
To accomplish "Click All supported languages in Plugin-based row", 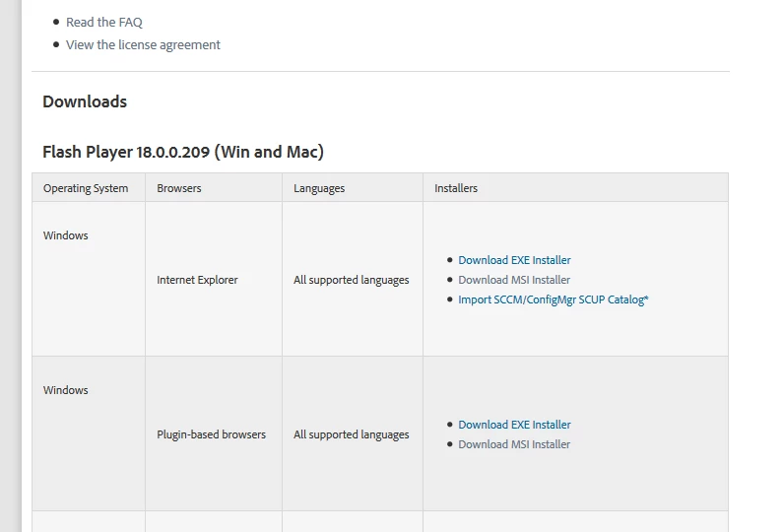I will pyautogui.click(x=351, y=434).
